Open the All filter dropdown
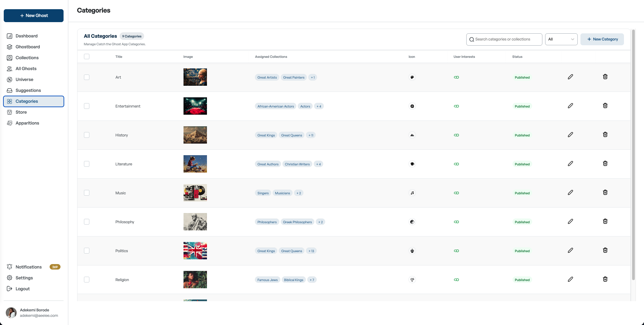The height and width of the screenshot is (325, 644). point(561,39)
